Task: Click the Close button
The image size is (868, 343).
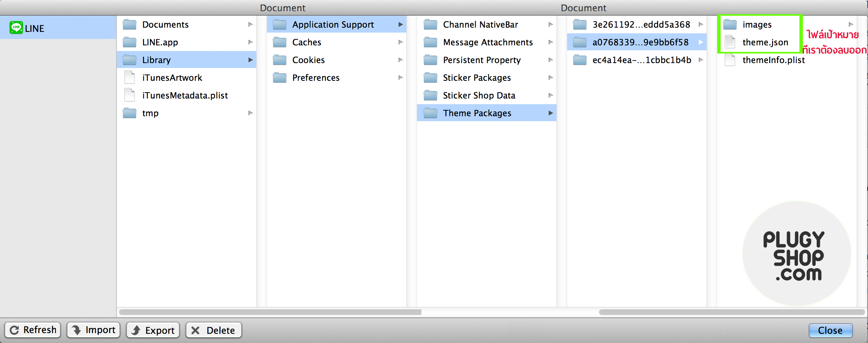Action: click(830, 330)
